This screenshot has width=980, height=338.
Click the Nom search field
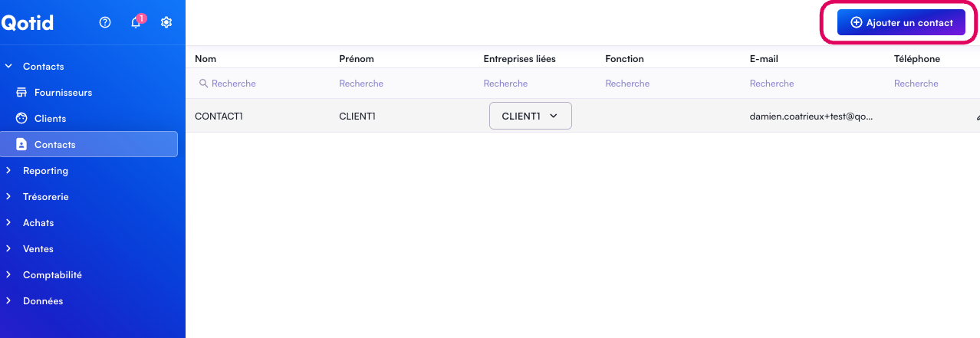pyautogui.click(x=261, y=84)
